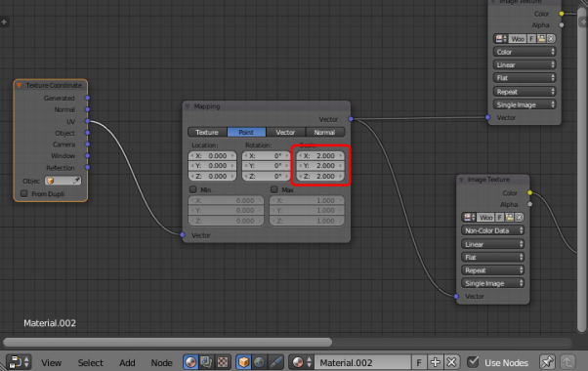Click Woo image name in top texture node

[x=518, y=39]
